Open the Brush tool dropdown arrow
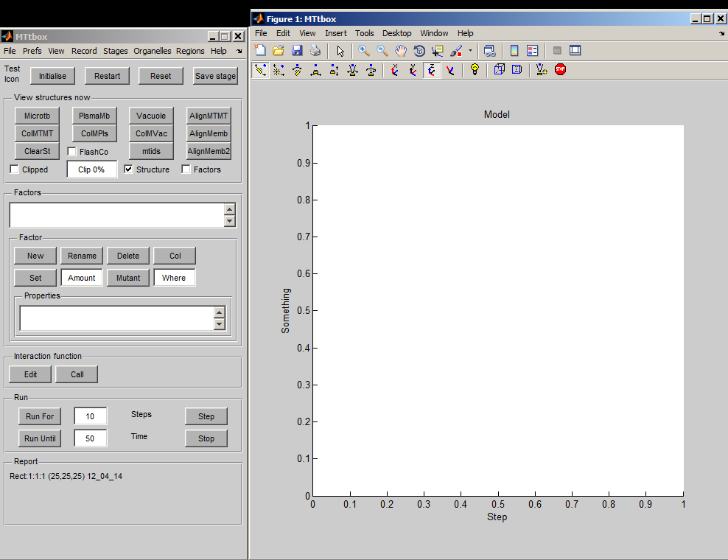 coord(470,52)
